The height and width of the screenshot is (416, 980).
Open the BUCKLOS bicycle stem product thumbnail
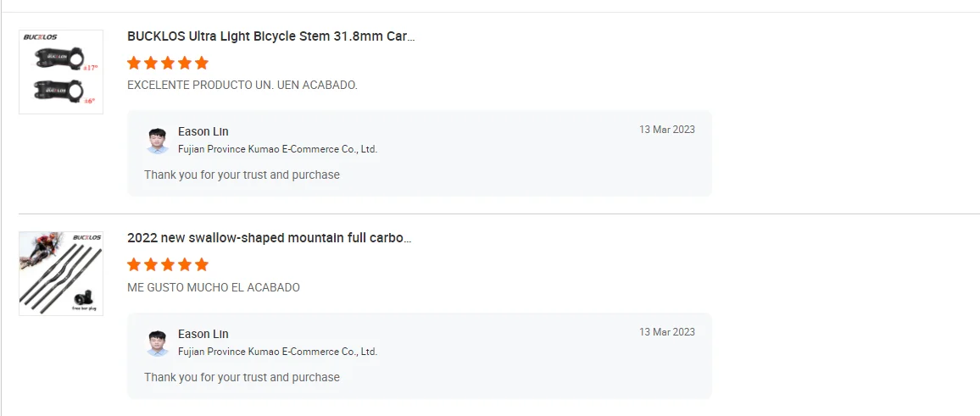(x=61, y=72)
